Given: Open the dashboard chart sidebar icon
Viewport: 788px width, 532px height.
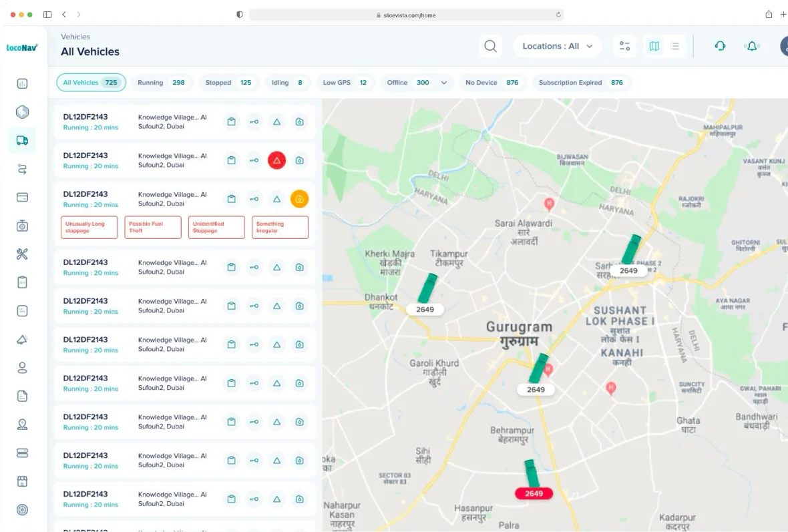Looking at the screenshot, I should [22, 83].
